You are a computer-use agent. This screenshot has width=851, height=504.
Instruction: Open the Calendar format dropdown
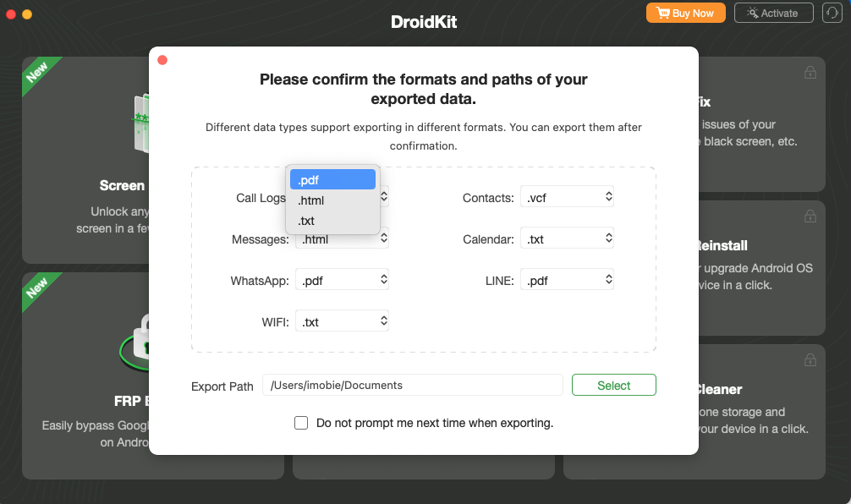(567, 238)
